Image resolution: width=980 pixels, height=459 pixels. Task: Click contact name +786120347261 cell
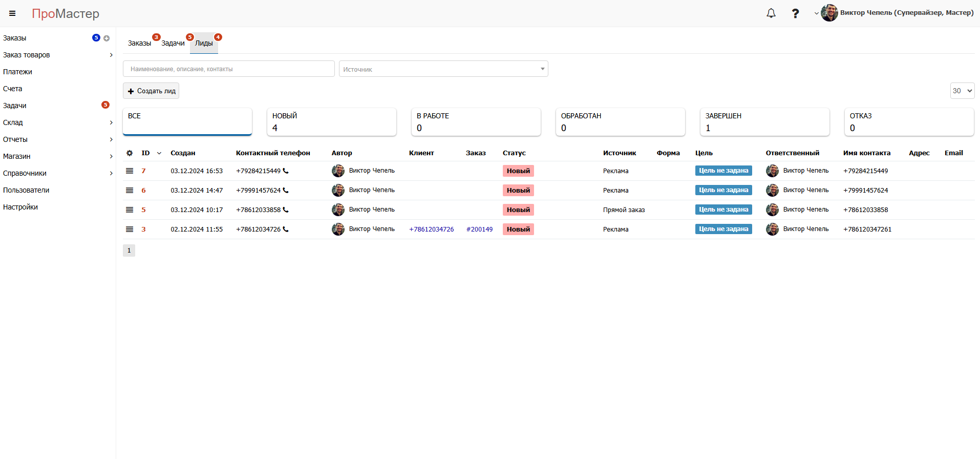point(867,229)
